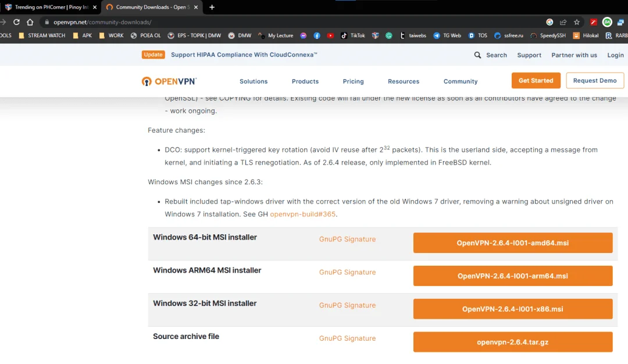This screenshot has width=628, height=364.
Task: Click the Search link in the top bar
Action: pos(496,55)
